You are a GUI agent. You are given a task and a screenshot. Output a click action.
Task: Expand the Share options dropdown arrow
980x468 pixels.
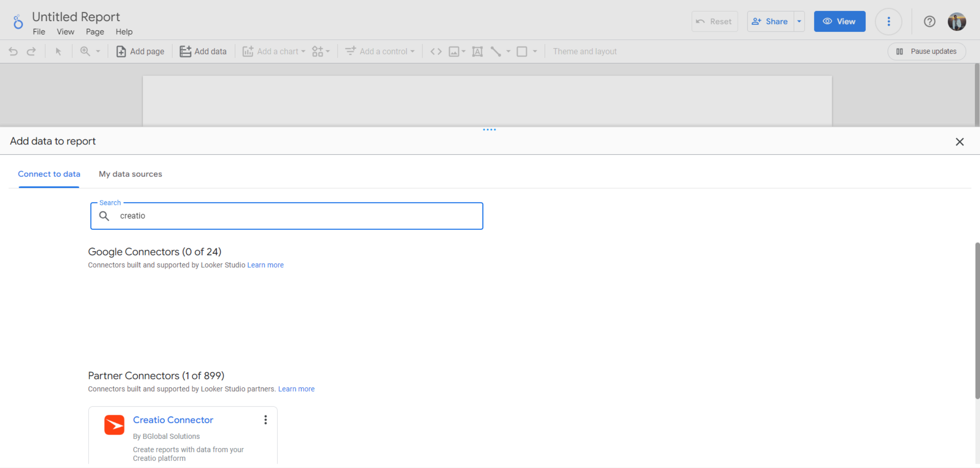(799, 21)
